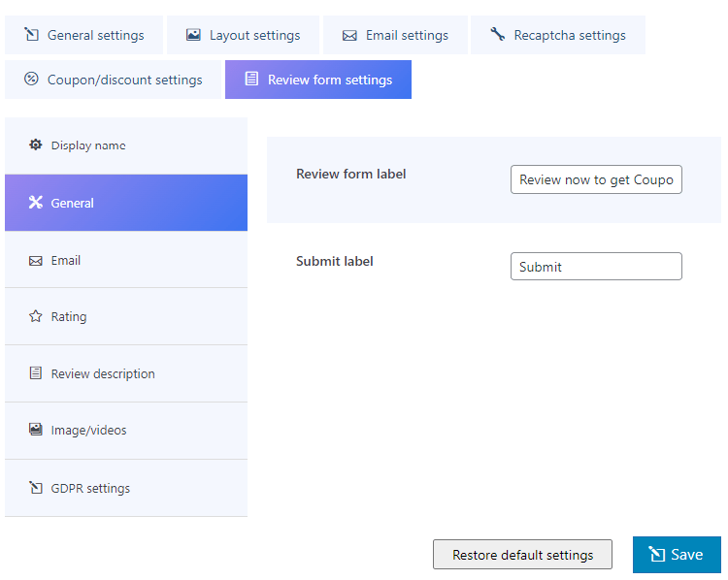
Task: Click the Review form document icon
Action: click(x=251, y=79)
